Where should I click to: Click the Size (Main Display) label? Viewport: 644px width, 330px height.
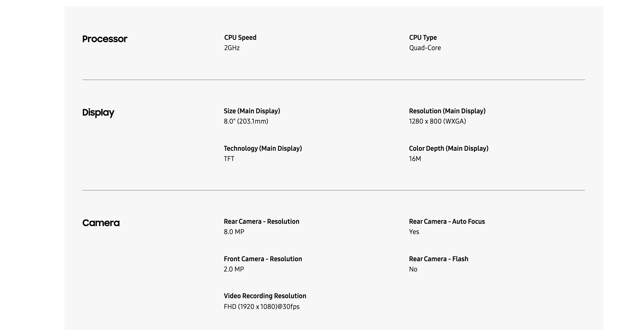252,111
